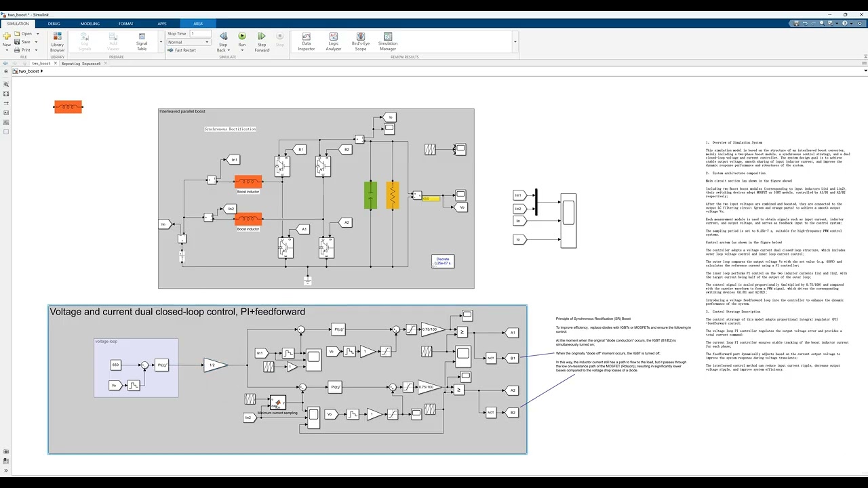
Task: Switch to the Format ribbon tab
Action: point(126,24)
